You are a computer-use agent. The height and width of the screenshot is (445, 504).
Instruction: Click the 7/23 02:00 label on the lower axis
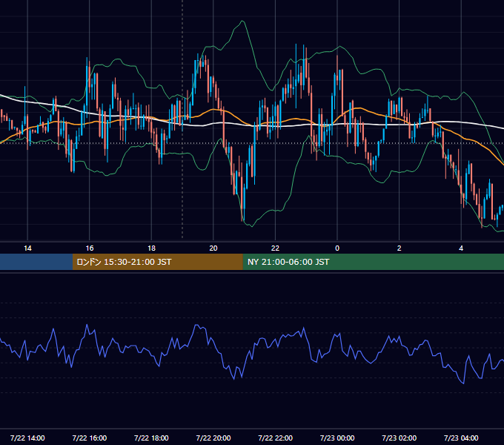coord(399,438)
